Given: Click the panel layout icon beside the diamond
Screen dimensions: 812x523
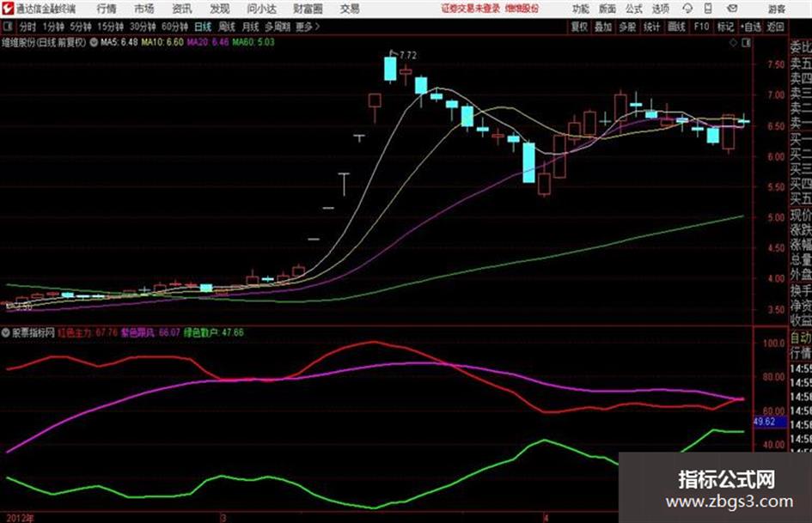Looking at the screenshot, I should (746, 43).
